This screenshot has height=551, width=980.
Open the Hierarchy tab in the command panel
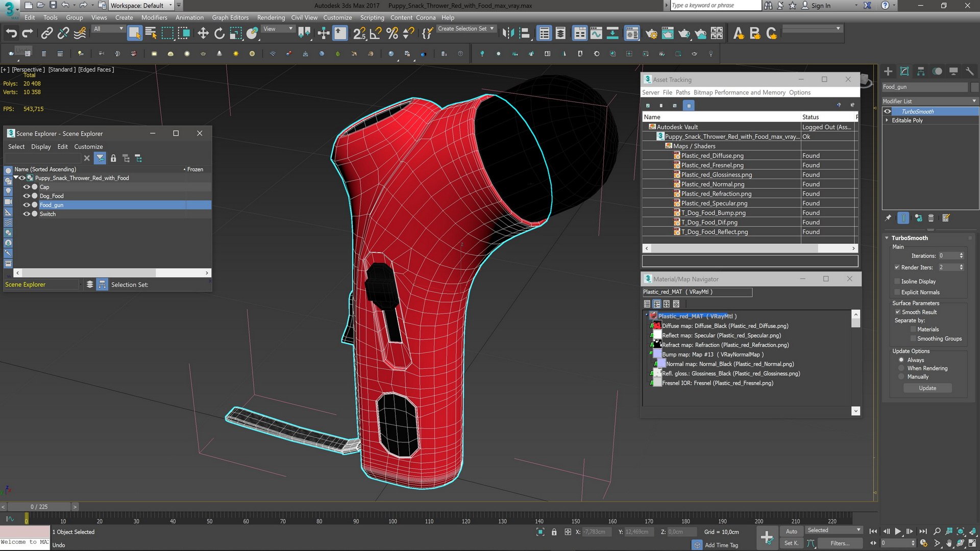tap(921, 71)
